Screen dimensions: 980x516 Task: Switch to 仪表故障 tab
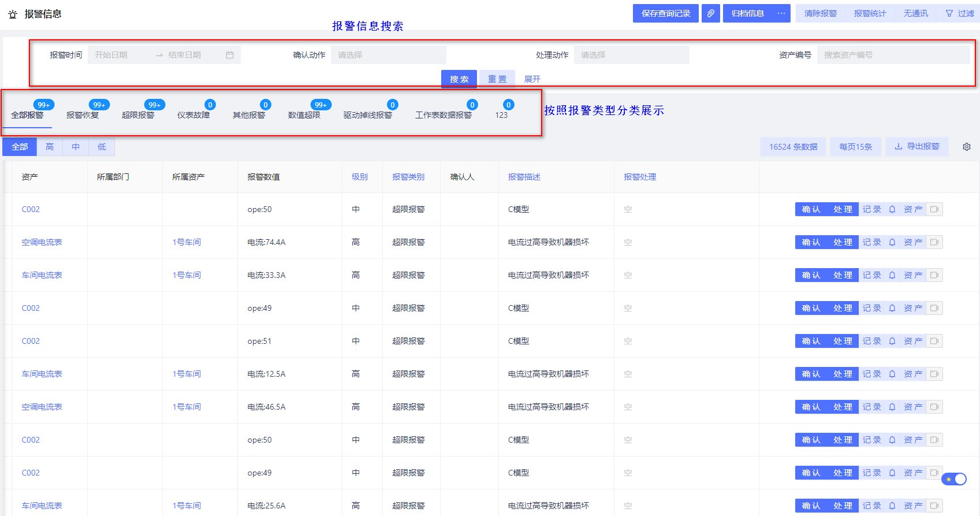click(x=193, y=115)
